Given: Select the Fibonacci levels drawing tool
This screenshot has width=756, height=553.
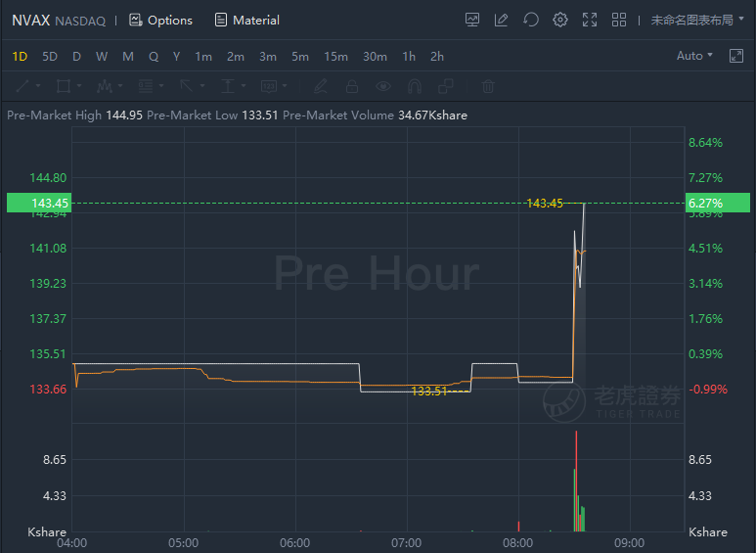Looking at the screenshot, I should point(145,86).
